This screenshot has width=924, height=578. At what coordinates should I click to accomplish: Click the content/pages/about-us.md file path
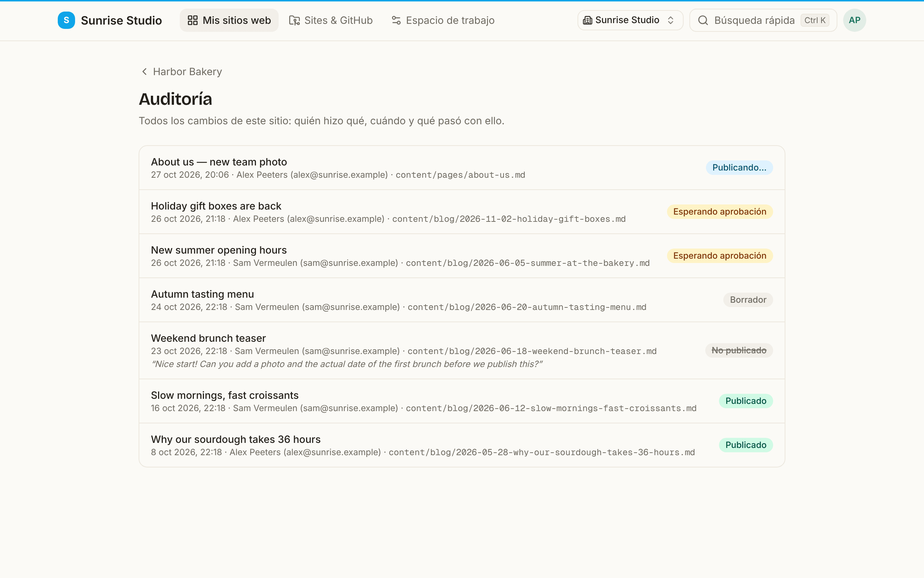(460, 175)
